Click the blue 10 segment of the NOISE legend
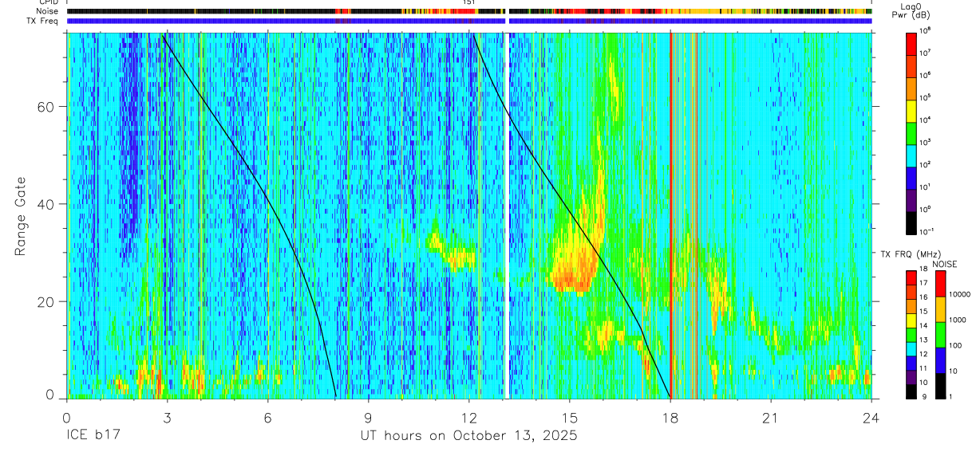 pyautogui.click(x=940, y=360)
